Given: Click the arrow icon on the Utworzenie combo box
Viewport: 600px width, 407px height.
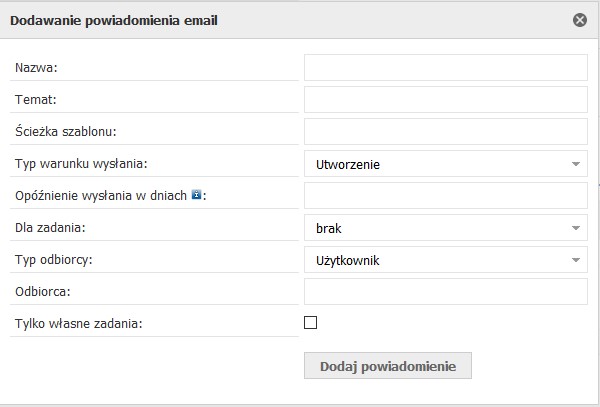Looking at the screenshot, I should click(576, 164).
